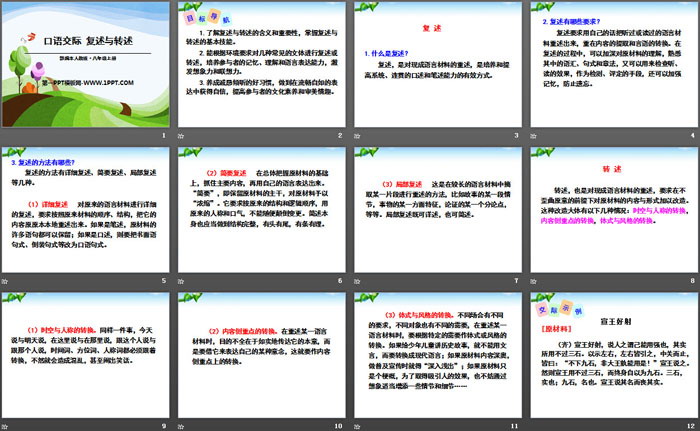Screen dimensions: 700x431
Task: Click the animation star icon below slide 9
Action: point(8,425)
